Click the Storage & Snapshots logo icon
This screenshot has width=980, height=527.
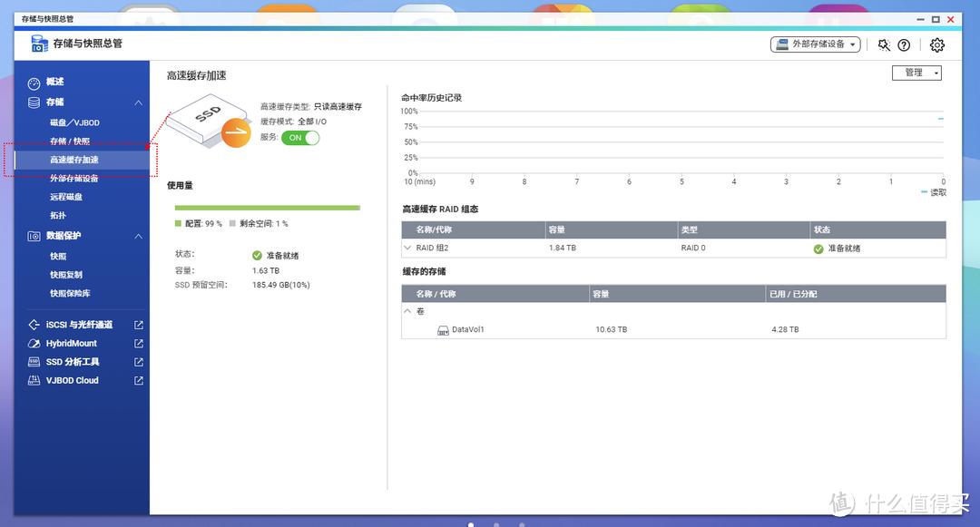38,43
